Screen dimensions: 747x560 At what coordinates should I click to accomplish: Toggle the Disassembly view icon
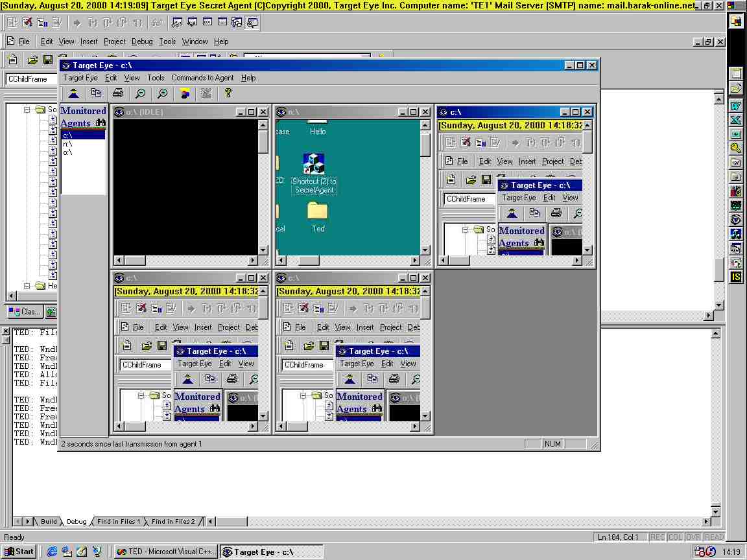[x=252, y=23]
